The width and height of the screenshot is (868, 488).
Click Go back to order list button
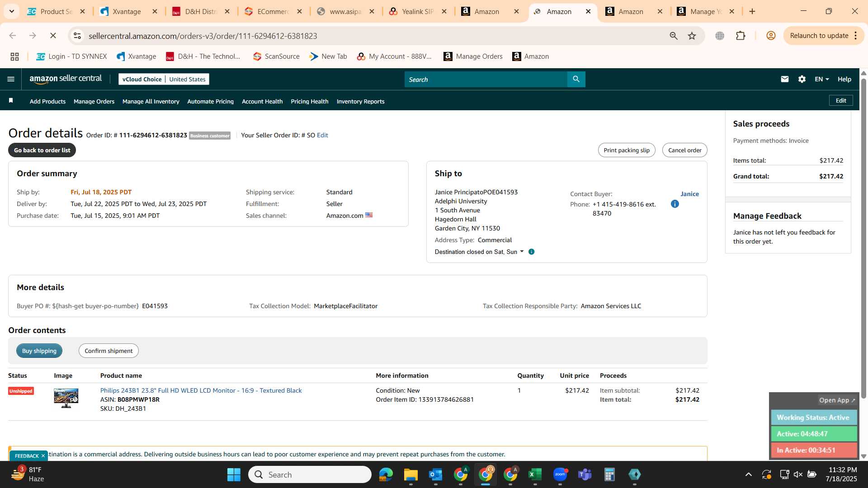coord(42,150)
